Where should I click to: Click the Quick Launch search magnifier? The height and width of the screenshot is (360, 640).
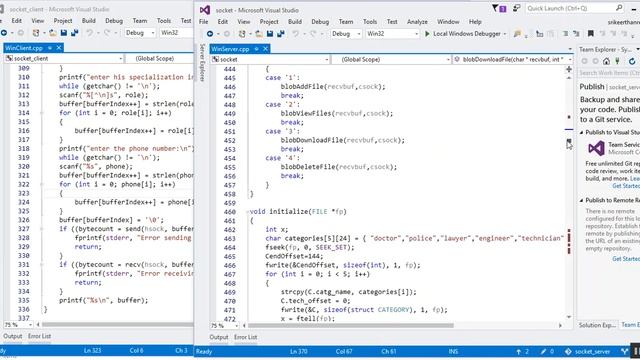click(x=619, y=8)
